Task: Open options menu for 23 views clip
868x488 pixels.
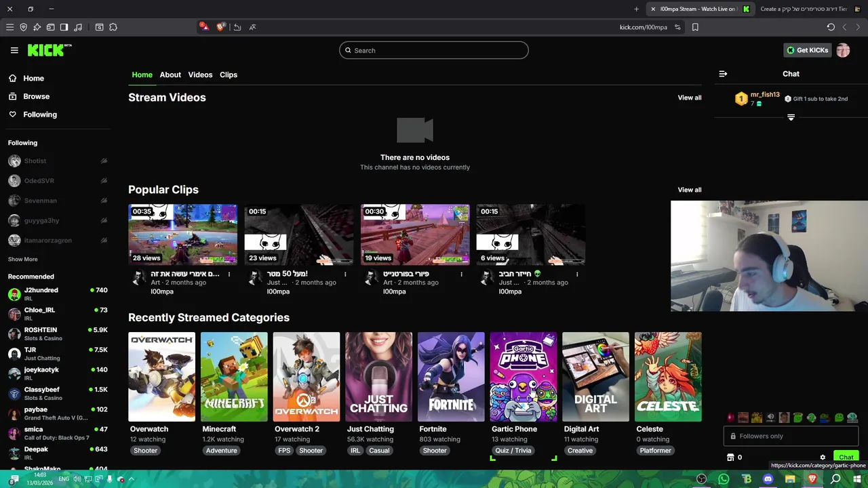Action: 345,274
